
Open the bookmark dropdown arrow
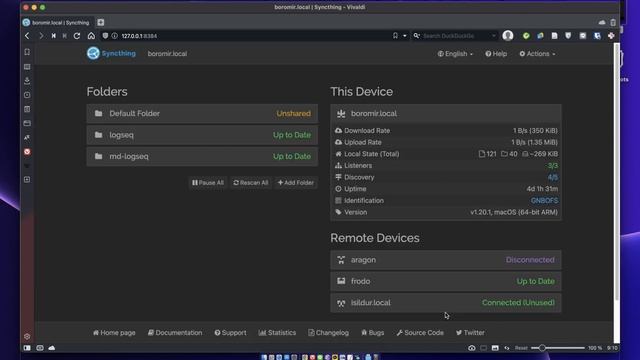pyautogui.click(x=404, y=36)
